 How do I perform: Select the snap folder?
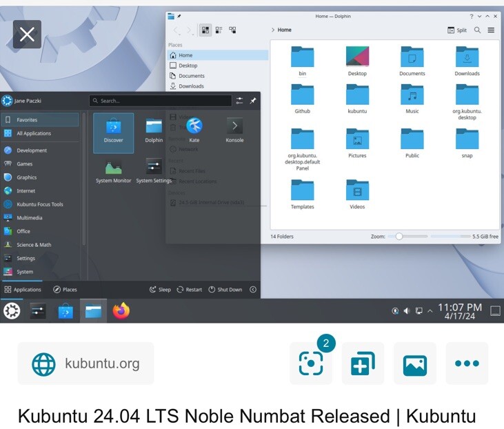(x=467, y=143)
